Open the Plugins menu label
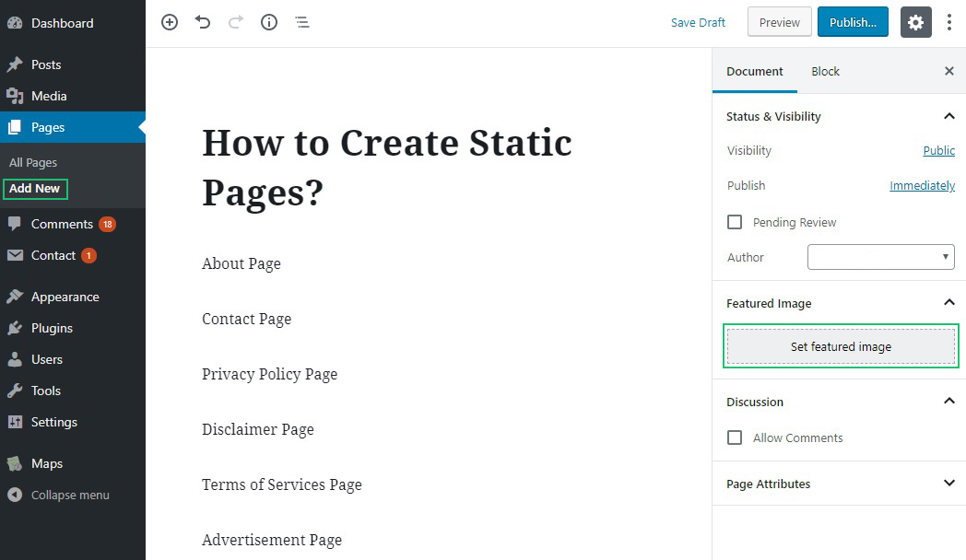Image resolution: width=966 pixels, height=560 pixels. coord(52,328)
